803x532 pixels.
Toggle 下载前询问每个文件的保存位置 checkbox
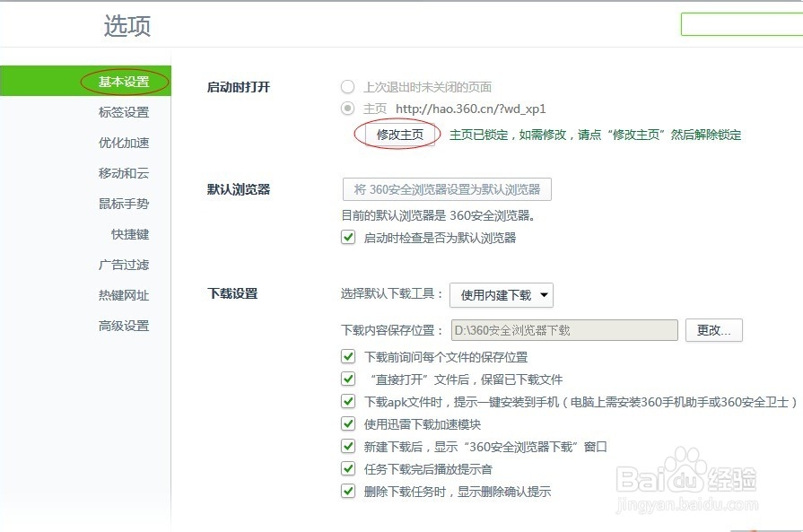[348, 356]
